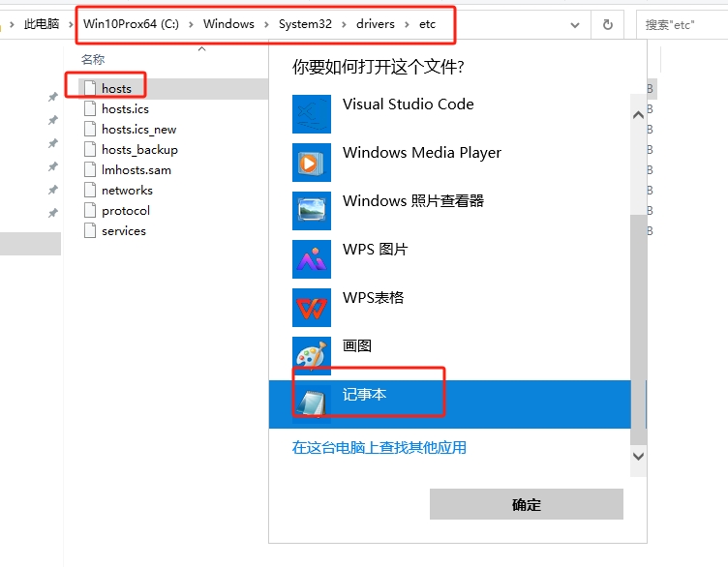Confirm with the 确定 button
Screen dimensions: 728x567
point(527,504)
